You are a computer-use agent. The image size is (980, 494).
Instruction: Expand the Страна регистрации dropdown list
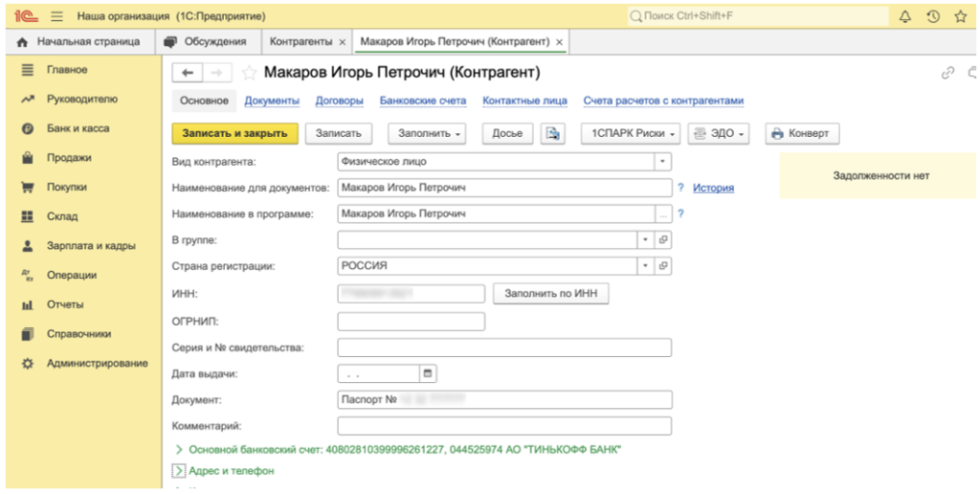(x=645, y=265)
